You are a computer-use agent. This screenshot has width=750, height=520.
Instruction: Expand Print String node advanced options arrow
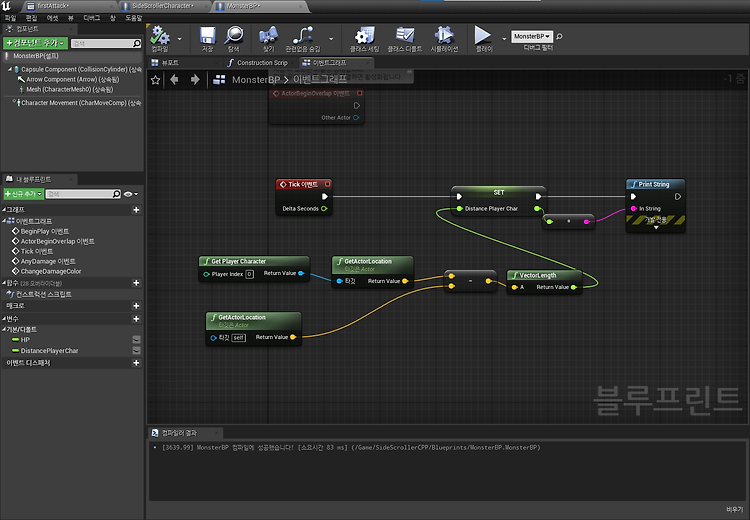656,228
